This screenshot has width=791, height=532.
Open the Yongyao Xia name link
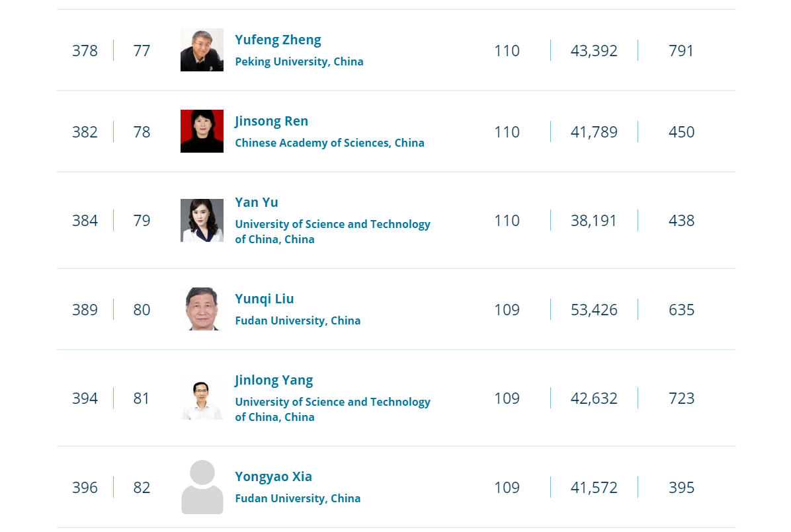tap(273, 476)
